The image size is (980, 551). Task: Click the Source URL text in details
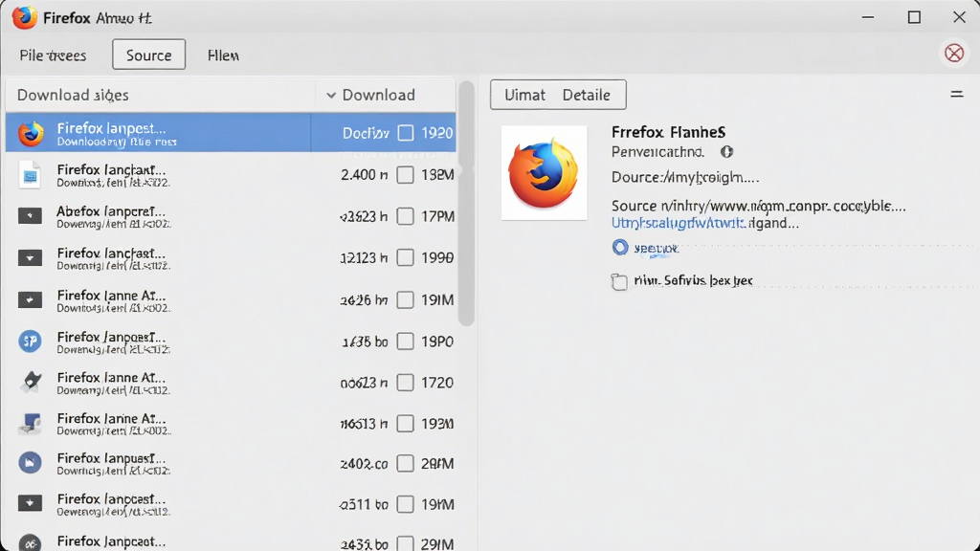758,206
